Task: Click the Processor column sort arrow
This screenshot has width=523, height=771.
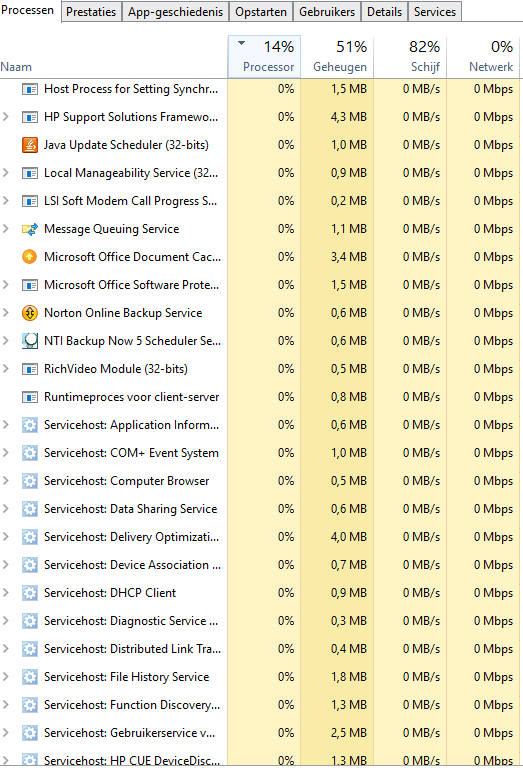Action: (x=241, y=43)
